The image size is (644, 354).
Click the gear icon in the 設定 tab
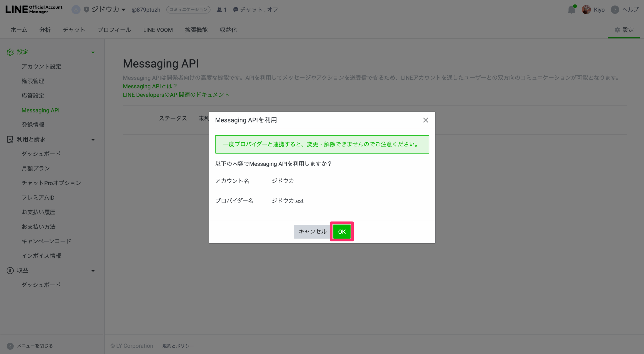click(617, 30)
